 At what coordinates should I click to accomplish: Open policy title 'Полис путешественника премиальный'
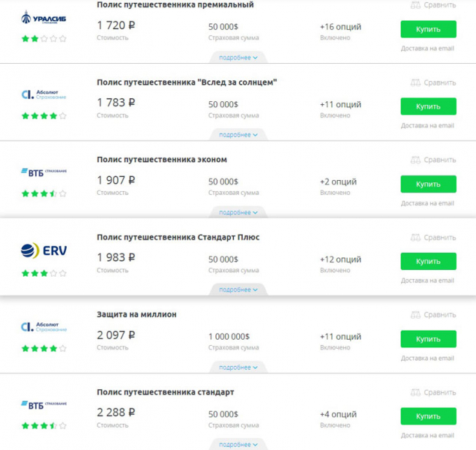point(175,4)
